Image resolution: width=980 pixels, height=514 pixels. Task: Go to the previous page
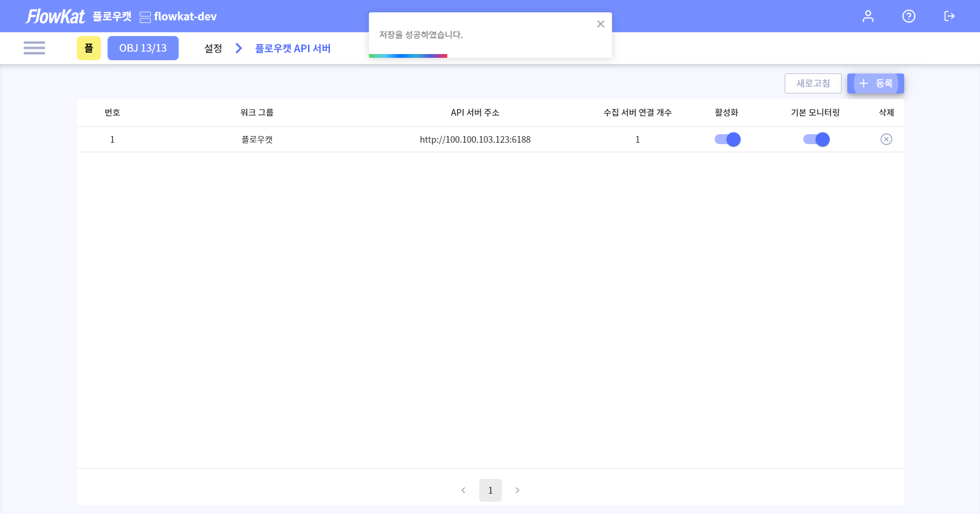(463, 490)
